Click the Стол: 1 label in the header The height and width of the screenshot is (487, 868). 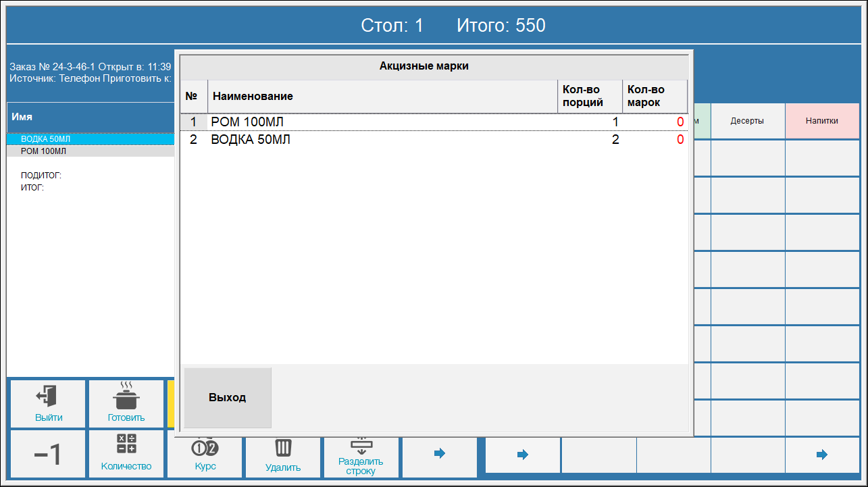click(x=392, y=26)
